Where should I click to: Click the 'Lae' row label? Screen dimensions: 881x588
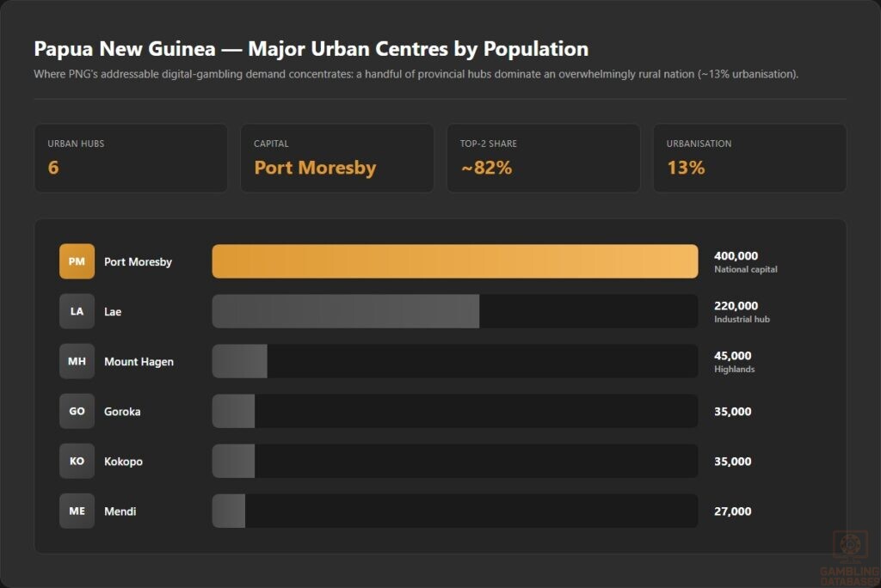click(113, 312)
